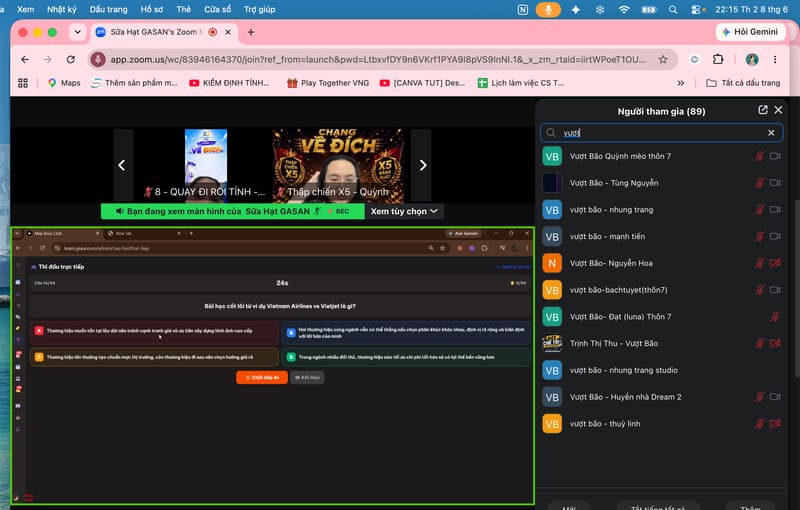The height and width of the screenshot is (510, 800).
Task: Open the browser extensions puzzle icon
Action: [x=718, y=60]
